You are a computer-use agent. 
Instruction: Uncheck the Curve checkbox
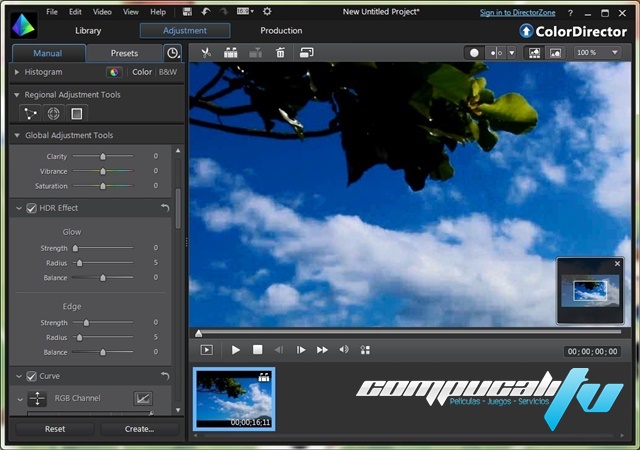point(31,376)
